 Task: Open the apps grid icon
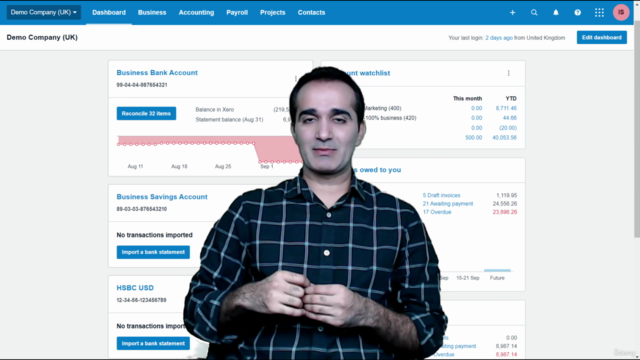(599, 13)
